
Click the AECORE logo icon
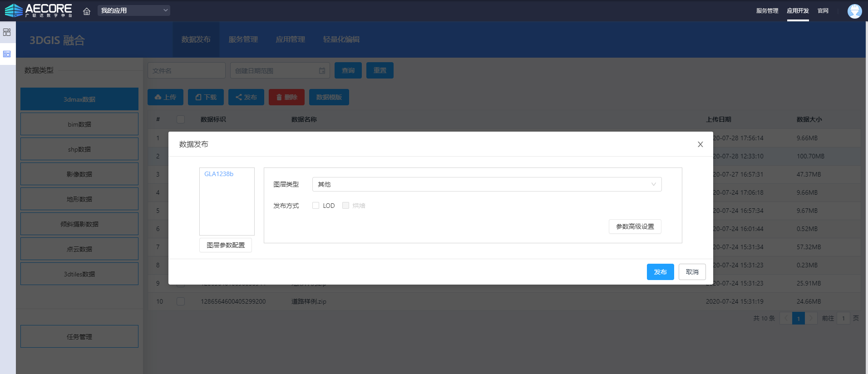tap(14, 10)
